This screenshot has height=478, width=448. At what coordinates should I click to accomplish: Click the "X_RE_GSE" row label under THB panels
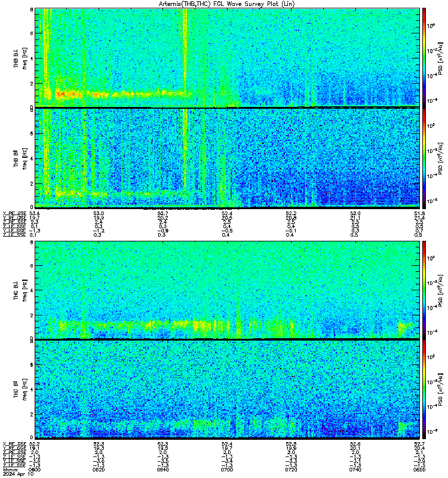click(x=14, y=213)
